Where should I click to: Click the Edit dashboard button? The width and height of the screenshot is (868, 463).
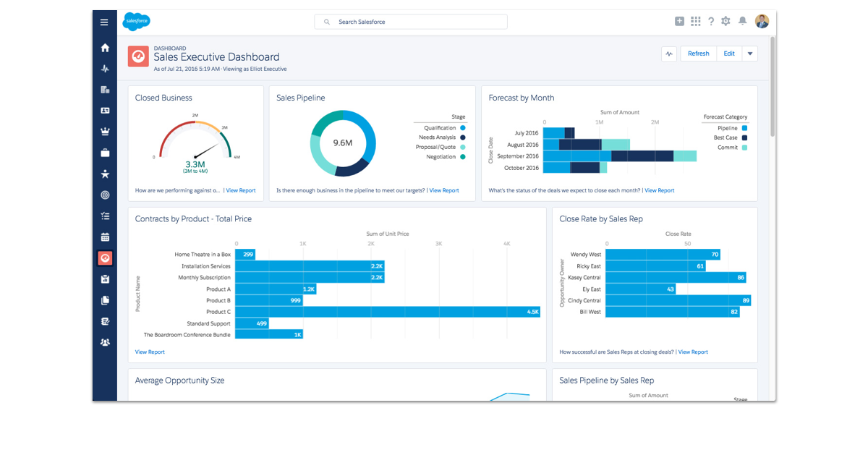click(729, 54)
